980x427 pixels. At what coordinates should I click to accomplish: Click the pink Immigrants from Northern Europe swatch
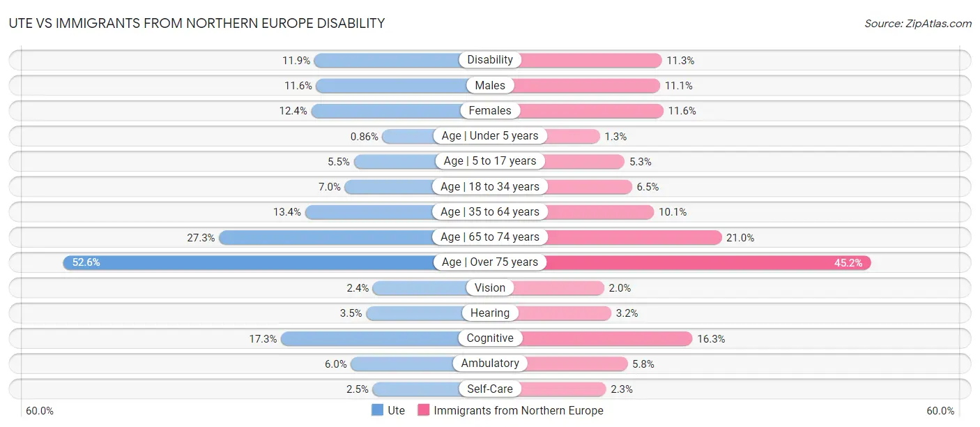click(x=424, y=410)
